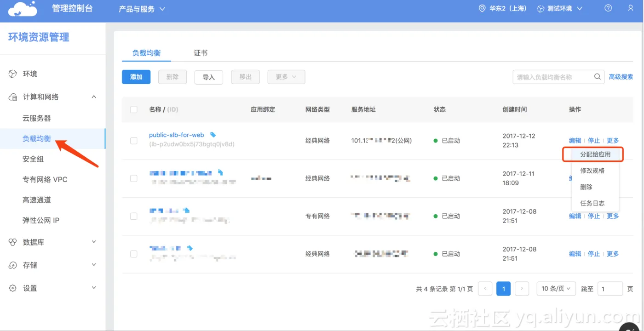Collapse the 计算和网络 section
Viewport: 644px width, 331px height.
94,97
